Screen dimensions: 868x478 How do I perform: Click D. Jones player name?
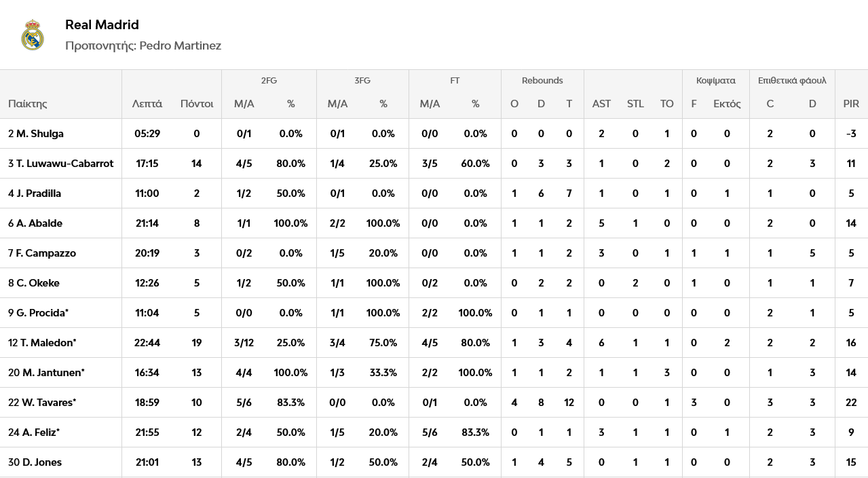(35, 462)
